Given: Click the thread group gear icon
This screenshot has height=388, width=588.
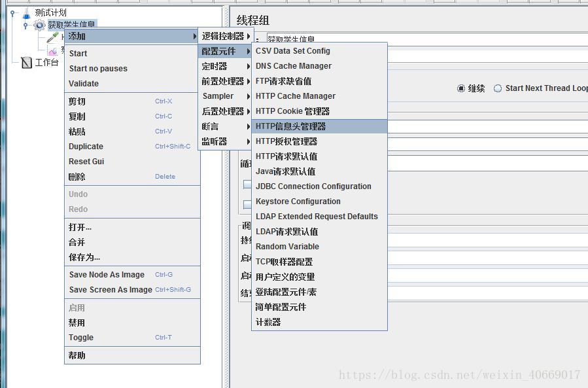Looking at the screenshot, I should coord(39,26).
